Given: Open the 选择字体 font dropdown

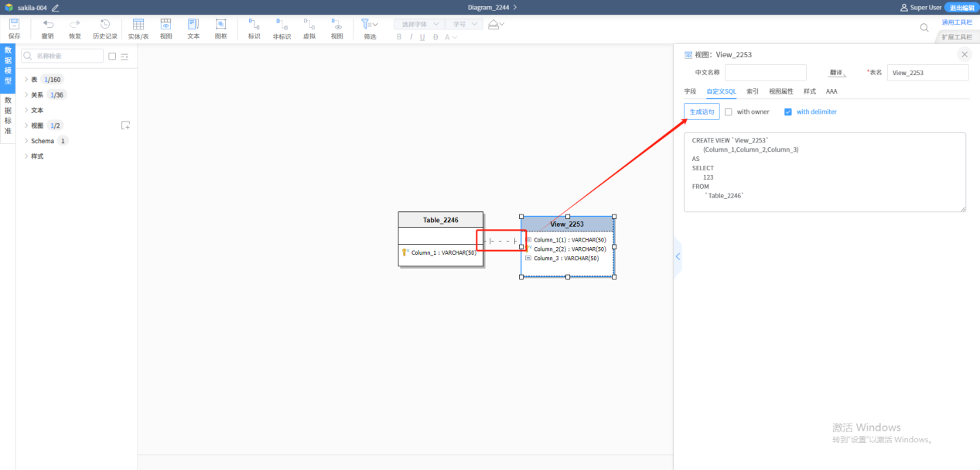Looking at the screenshot, I should point(418,24).
